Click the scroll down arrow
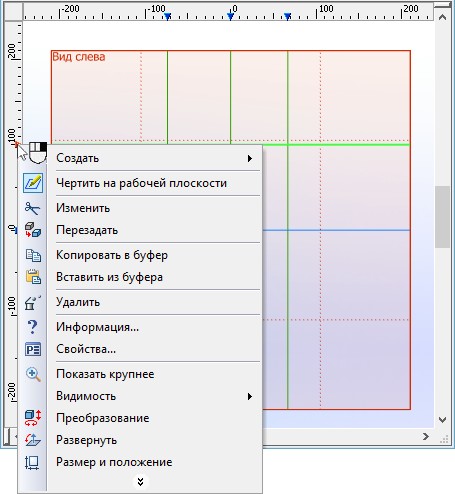The height and width of the screenshot is (494, 455). (442, 419)
